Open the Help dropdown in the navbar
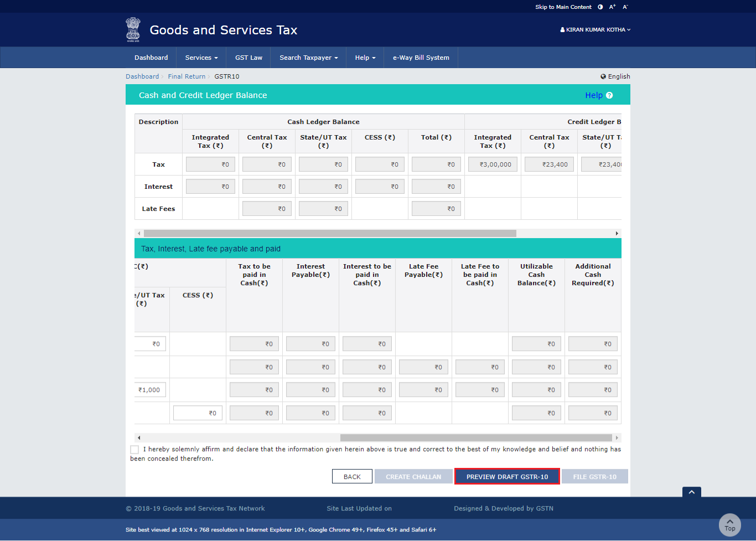The height and width of the screenshot is (541, 756). pos(365,57)
